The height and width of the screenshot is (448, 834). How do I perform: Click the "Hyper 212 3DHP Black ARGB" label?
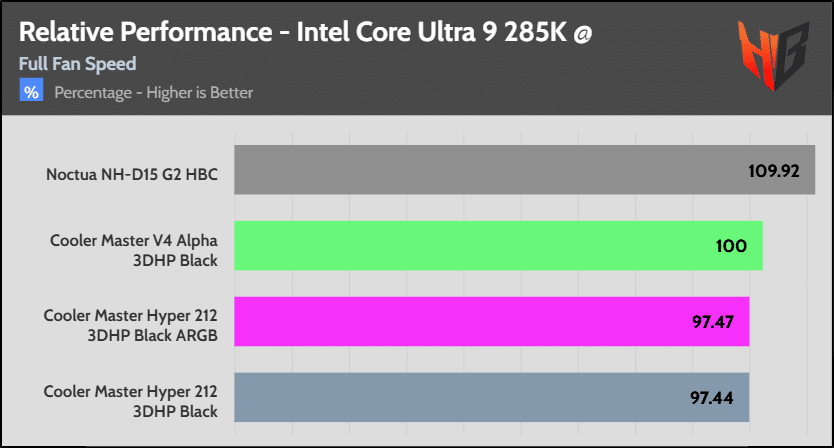point(131,323)
